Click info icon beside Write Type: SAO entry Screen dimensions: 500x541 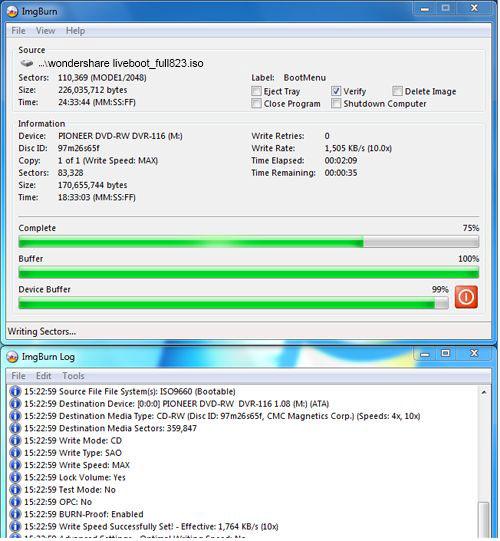click(x=15, y=453)
